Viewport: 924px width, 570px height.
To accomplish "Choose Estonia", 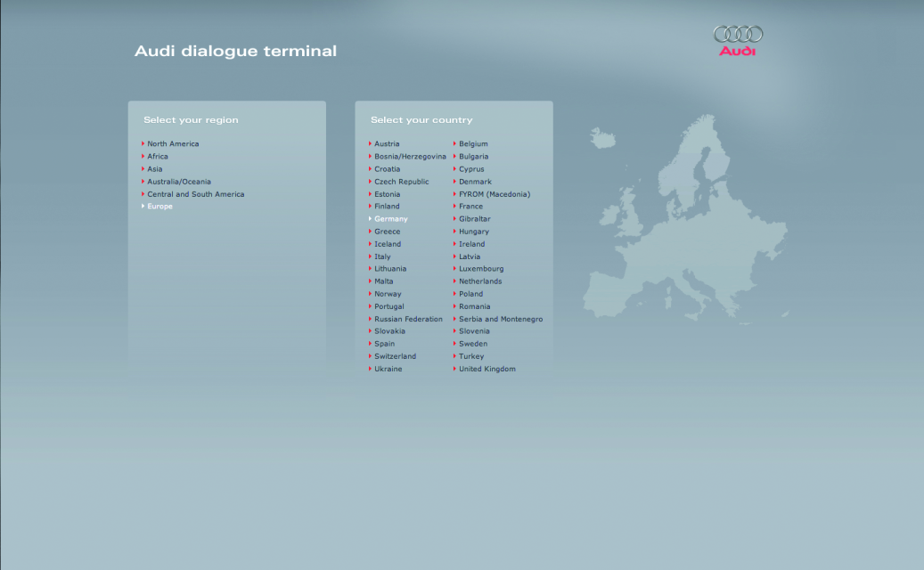I will (388, 194).
